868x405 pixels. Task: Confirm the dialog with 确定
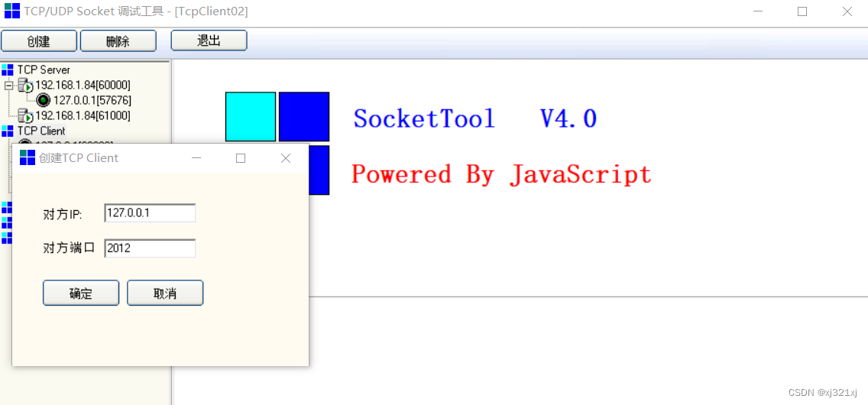81,293
